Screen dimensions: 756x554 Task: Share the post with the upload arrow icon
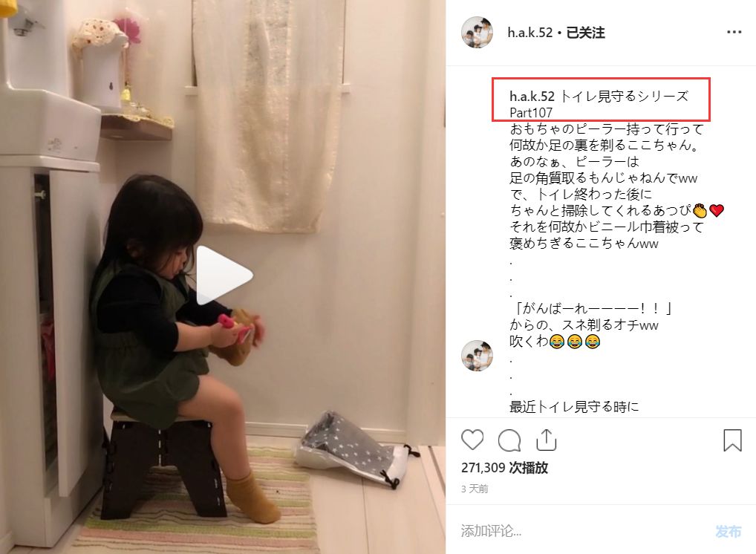(547, 440)
